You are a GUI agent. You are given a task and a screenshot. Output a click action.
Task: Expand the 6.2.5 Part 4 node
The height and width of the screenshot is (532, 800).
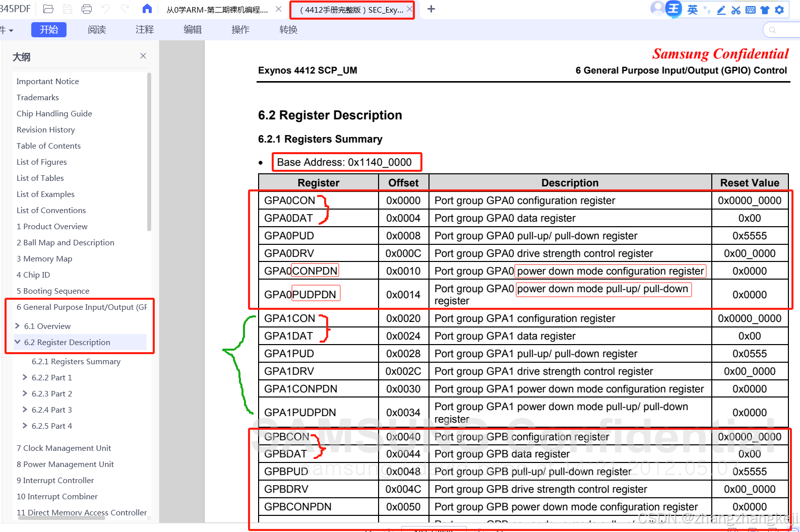pos(25,425)
